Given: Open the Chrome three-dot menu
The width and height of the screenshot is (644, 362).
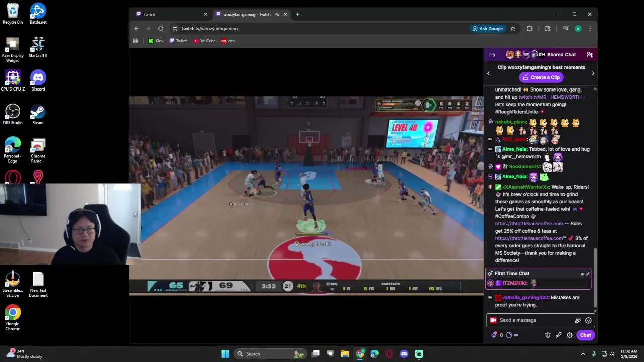Looking at the screenshot, I should click(x=590, y=29).
